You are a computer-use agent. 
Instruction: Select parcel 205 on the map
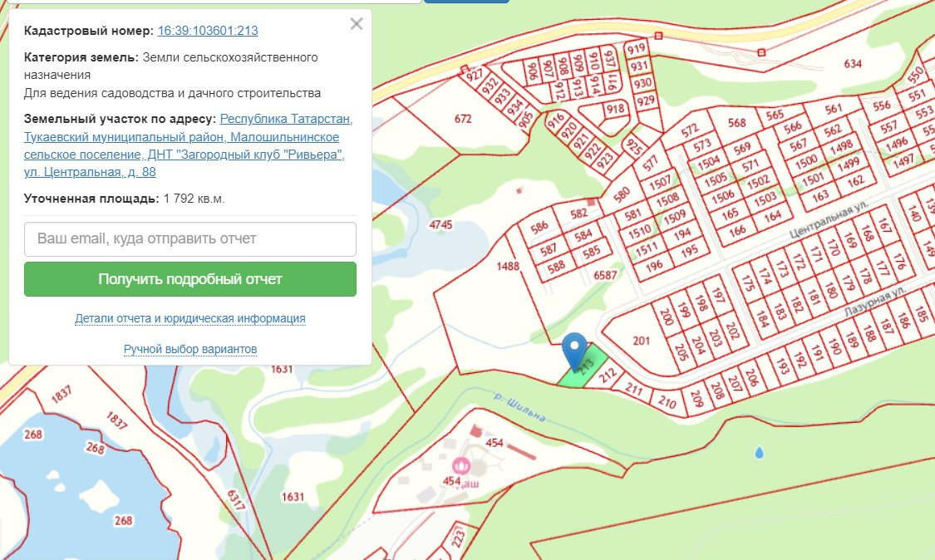click(x=682, y=353)
